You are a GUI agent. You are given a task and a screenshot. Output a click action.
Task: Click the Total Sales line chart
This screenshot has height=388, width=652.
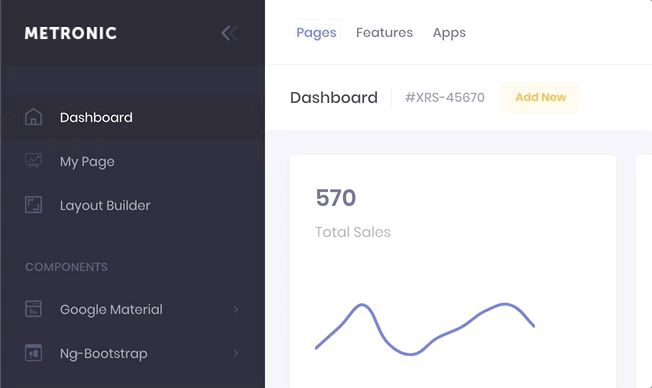point(425,329)
